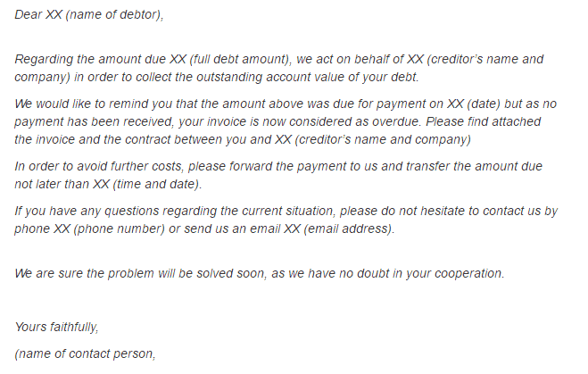Click the '(name of contact person,' signature line
The width and height of the screenshot is (588, 374).
[85, 353]
